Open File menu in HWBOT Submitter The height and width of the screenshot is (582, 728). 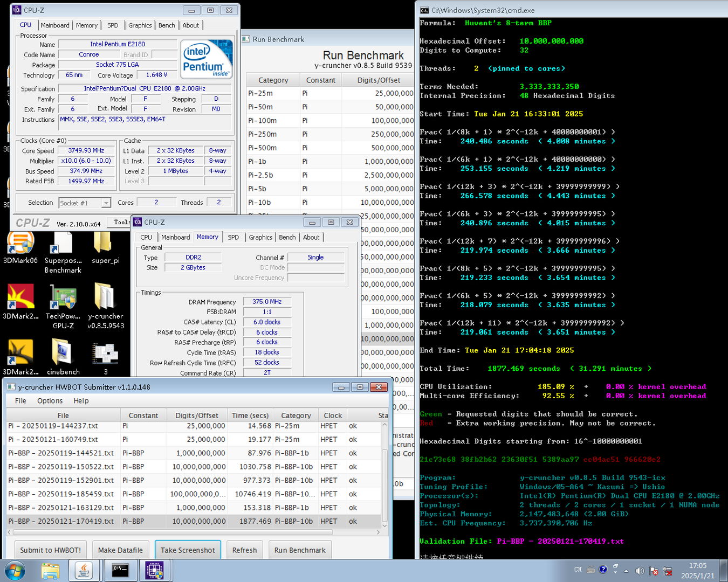point(20,401)
